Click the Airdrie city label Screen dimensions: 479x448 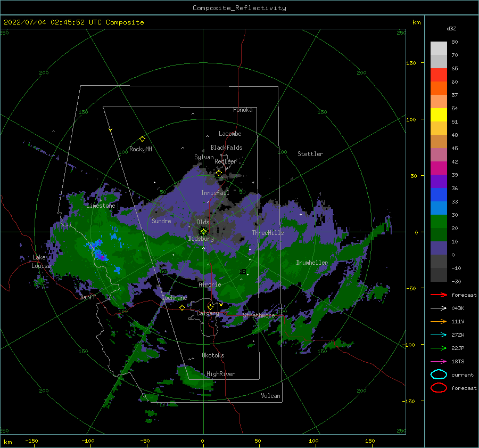[x=210, y=284]
